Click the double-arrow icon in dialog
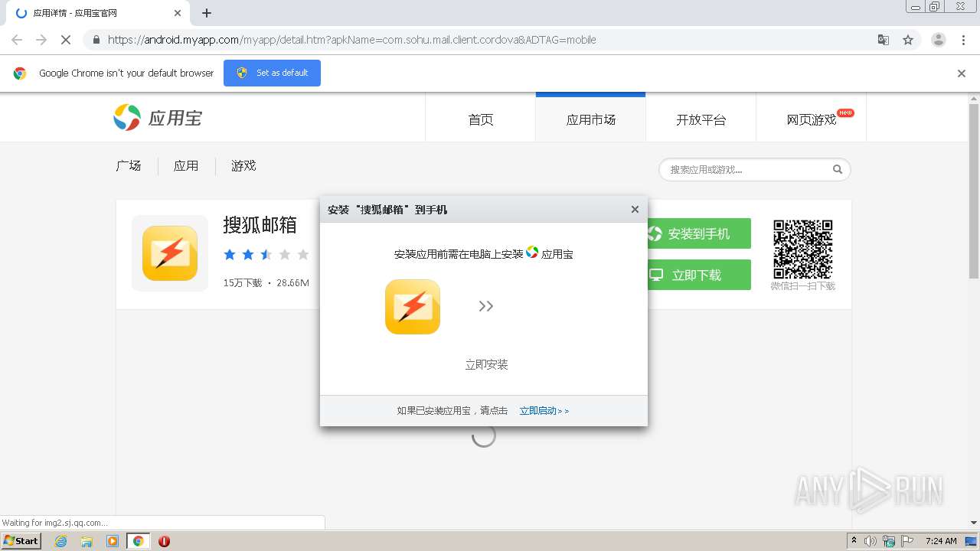This screenshot has height=551, width=980. coord(486,306)
